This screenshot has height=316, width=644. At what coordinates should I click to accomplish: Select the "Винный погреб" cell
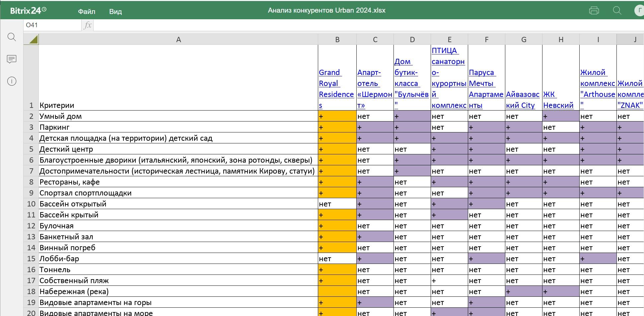179,248
